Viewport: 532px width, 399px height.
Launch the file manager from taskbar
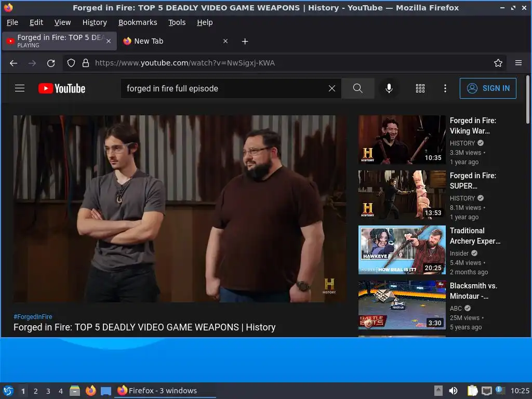75,391
